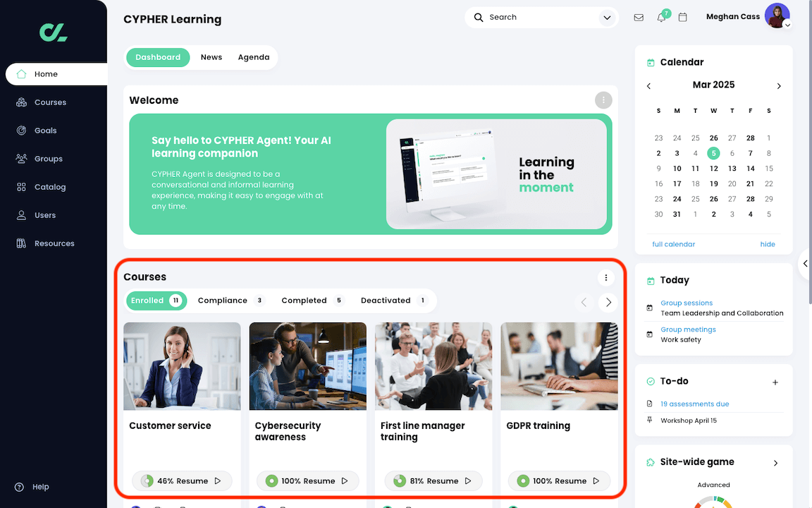Open Group sessions link
Viewport: 812px width, 508px height.
click(686, 303)
